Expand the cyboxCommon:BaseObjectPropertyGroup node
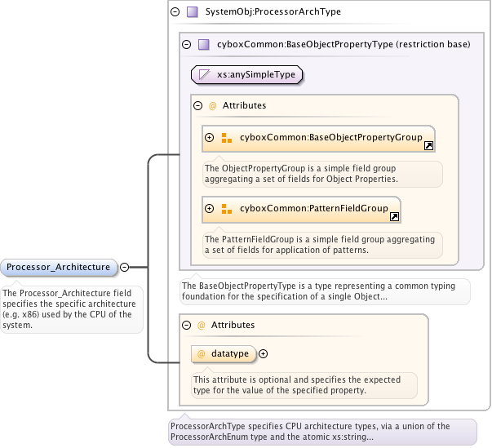Screen dimensions: 492x448 [210, 138]
